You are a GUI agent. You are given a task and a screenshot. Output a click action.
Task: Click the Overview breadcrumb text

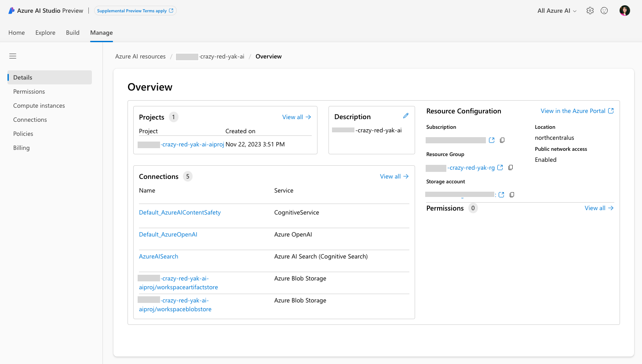pos(269,56)
